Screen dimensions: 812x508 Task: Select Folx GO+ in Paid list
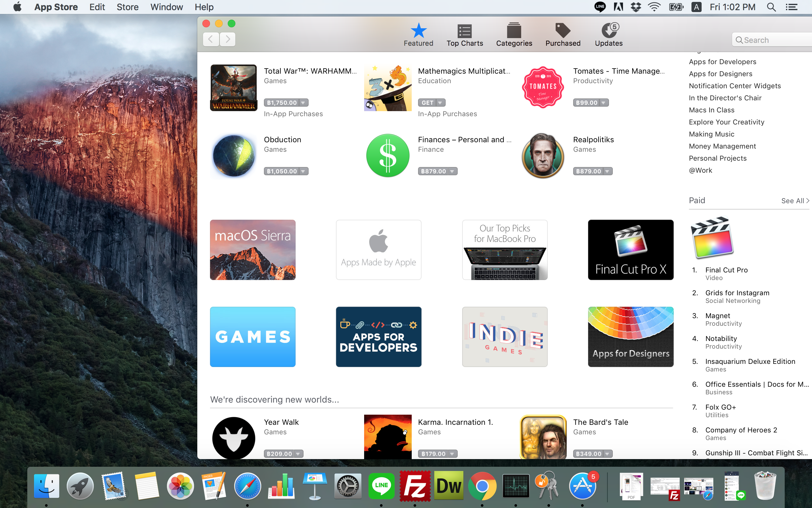click(x=720, y=407)
